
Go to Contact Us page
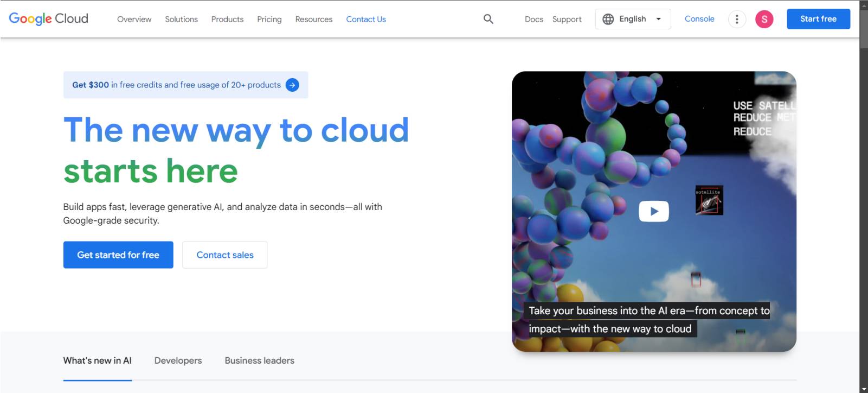coord(366,19)
